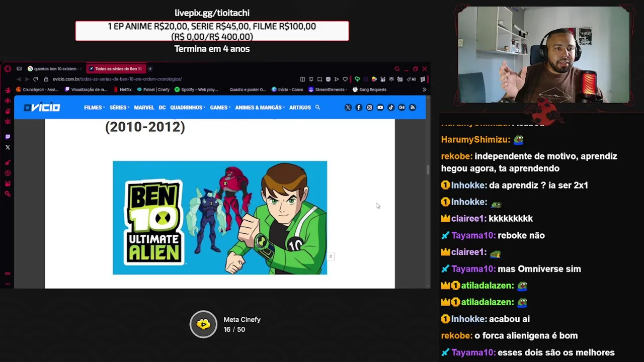Expand the QUADRINHOS dropdown menu
The height and width of the screenshot is (362, 644).
188,108
